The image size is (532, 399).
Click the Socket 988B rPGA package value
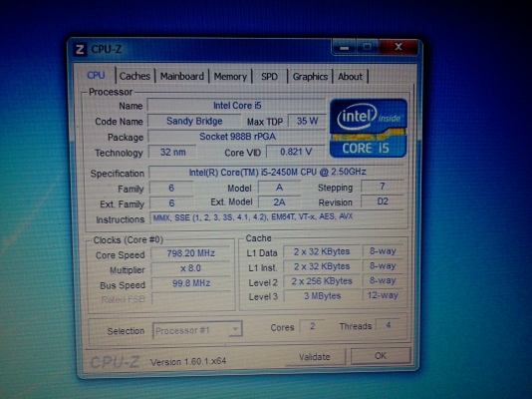point(237,137)
